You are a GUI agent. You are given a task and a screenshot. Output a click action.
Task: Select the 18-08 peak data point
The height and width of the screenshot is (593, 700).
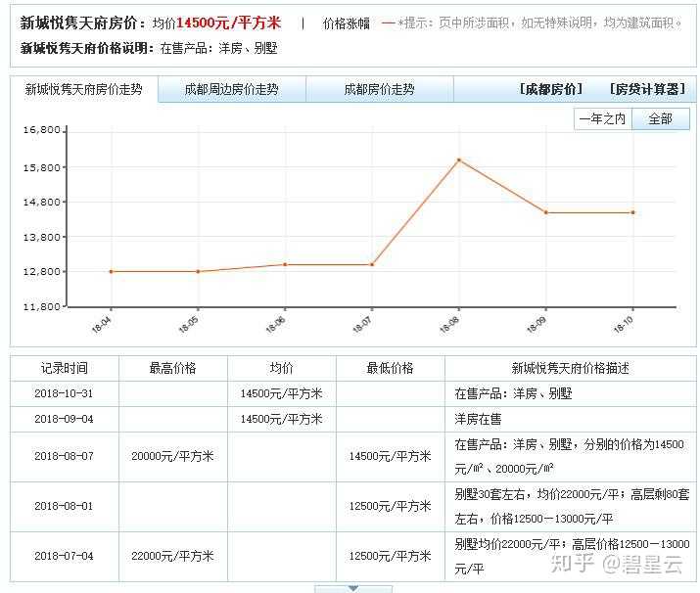(459, 160)
